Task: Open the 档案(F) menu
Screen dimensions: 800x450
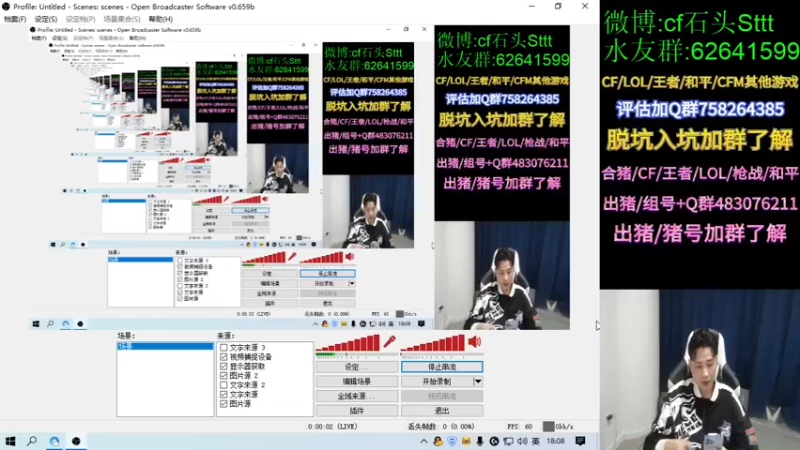Action: [15, 19]
